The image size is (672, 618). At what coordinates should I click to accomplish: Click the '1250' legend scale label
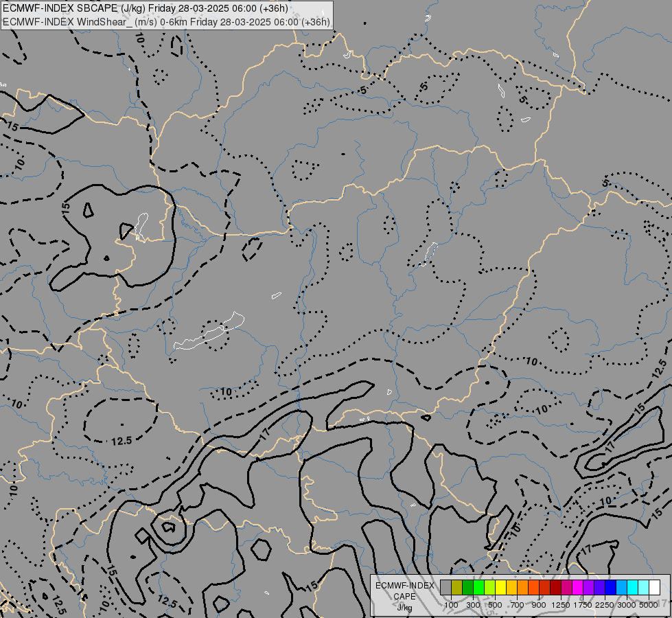pos(561,605)
